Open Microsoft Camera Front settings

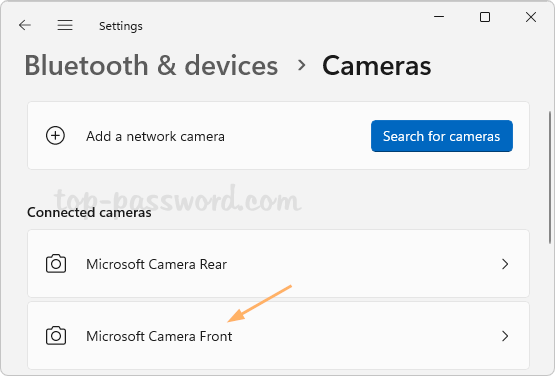(278, 336)
